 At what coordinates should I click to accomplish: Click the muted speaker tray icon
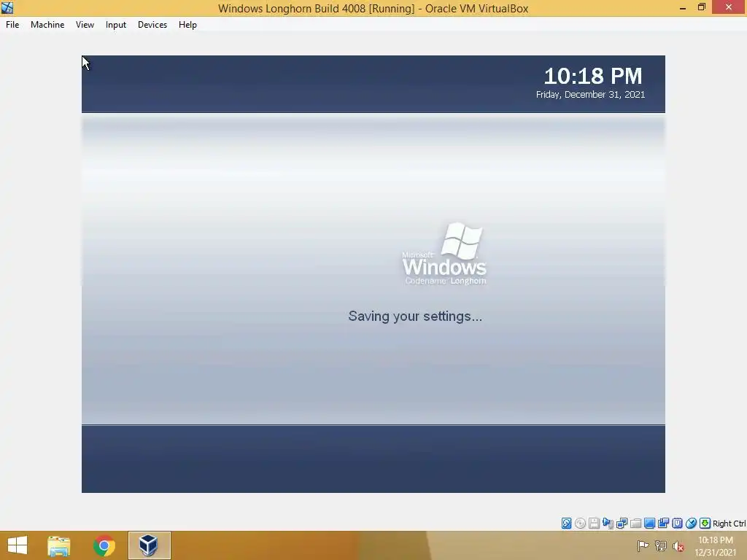[x=678, y=546]
